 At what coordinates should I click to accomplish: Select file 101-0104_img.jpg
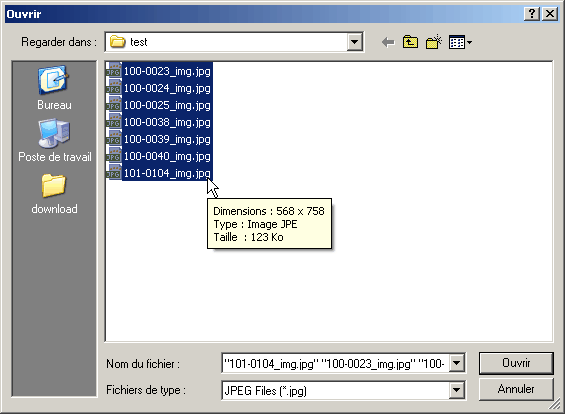pyautogui.click(x=167, y=173)
